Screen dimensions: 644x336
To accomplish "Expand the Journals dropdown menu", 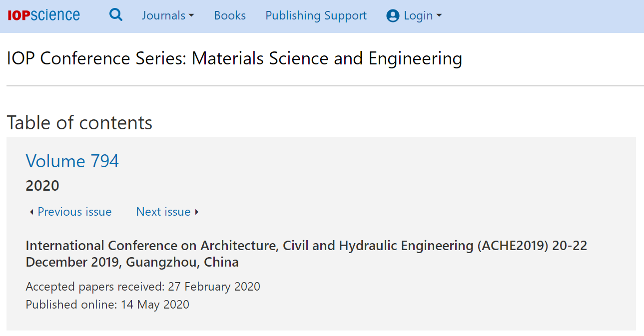I will point(167,15).
